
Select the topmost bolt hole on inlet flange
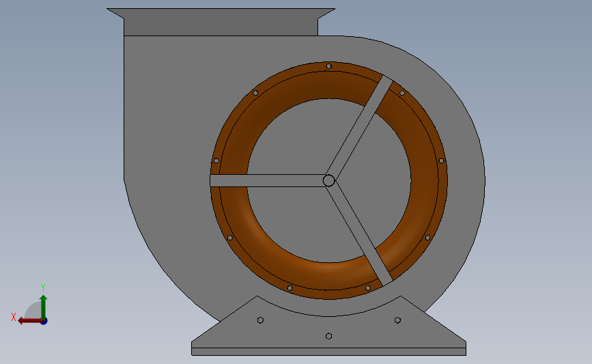329,66
